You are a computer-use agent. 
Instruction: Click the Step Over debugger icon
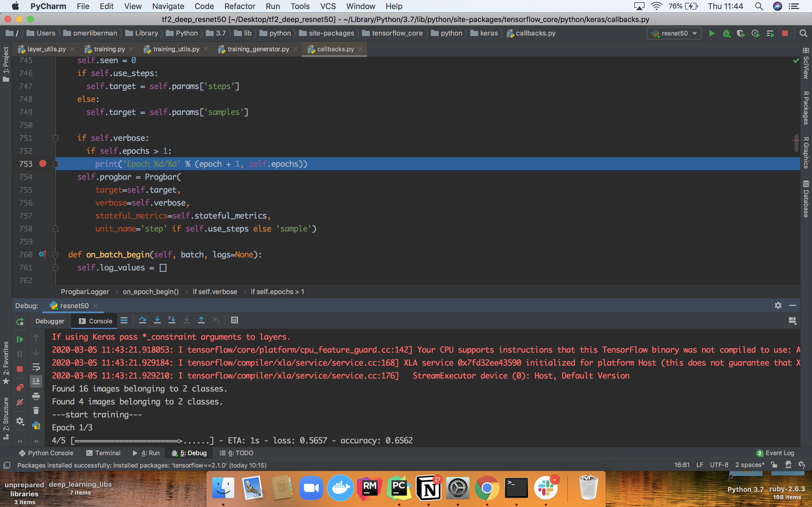(142, 320)
